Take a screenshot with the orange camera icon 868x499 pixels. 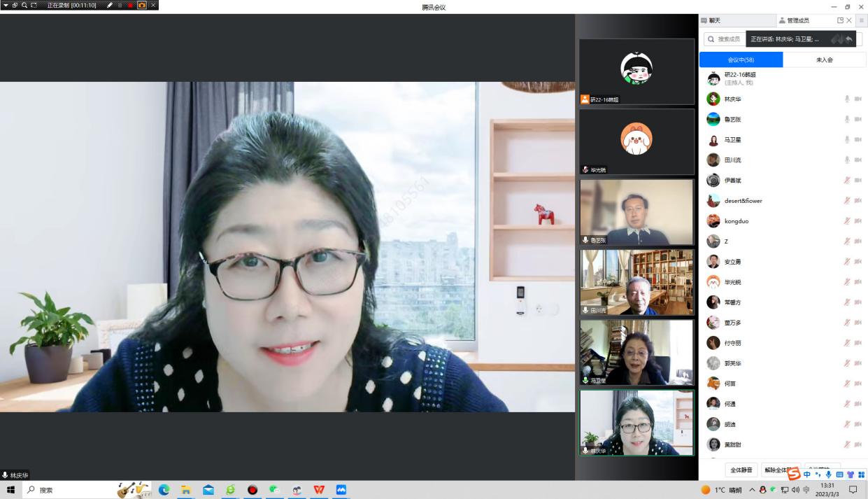point(142,5)
